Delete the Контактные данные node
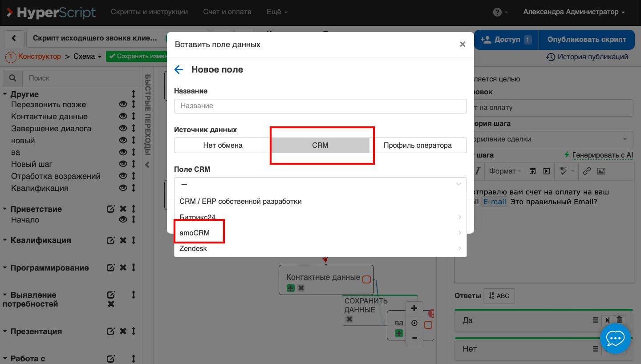 tap(301, 288)
